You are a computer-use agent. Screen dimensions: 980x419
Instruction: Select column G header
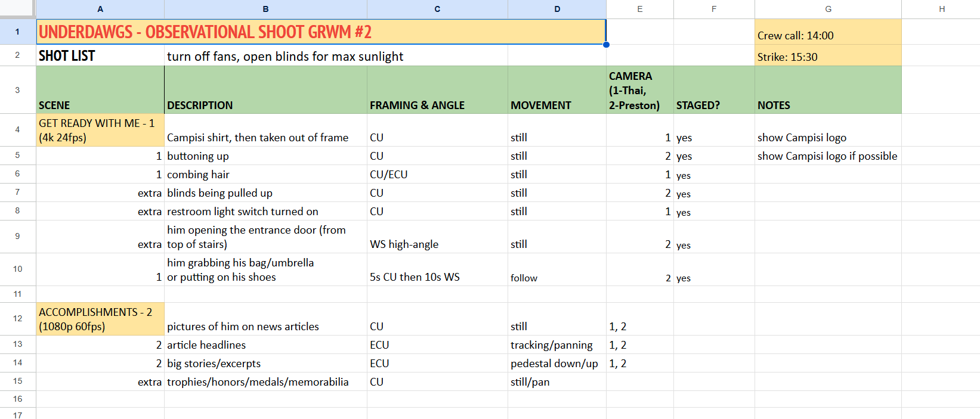click(828, 9)
